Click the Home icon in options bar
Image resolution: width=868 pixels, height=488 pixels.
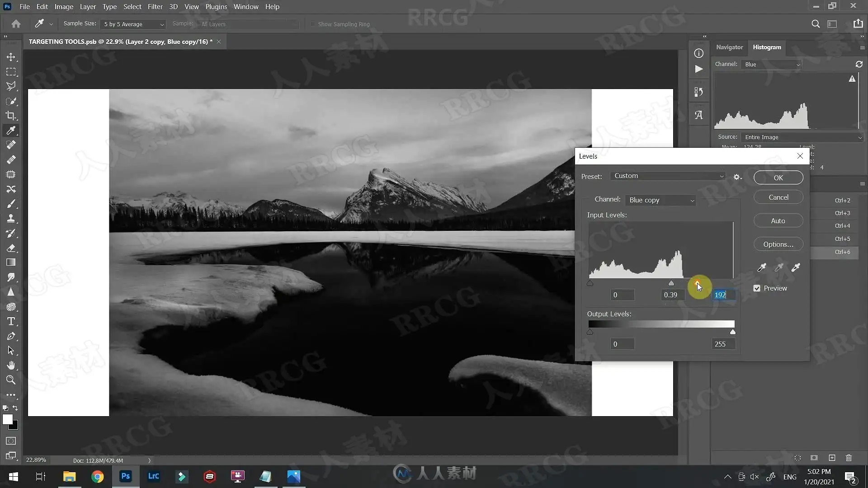pyautogui.click(x=16, y=24)
